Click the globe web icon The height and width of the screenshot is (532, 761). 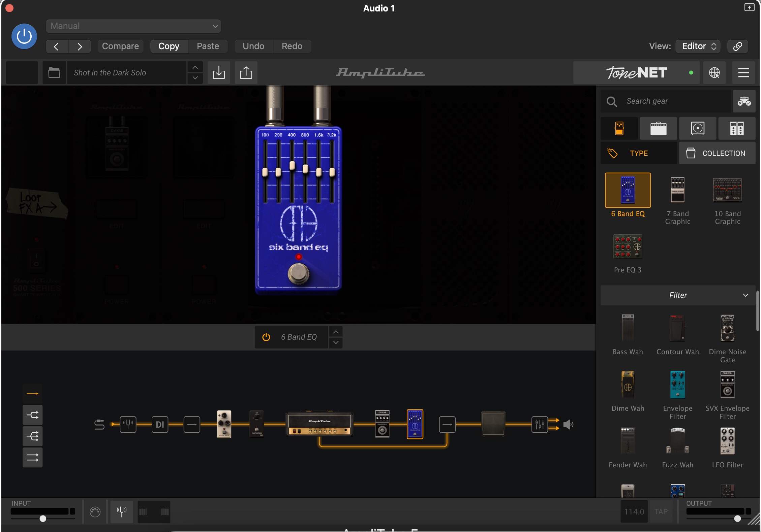click(714, 72)
